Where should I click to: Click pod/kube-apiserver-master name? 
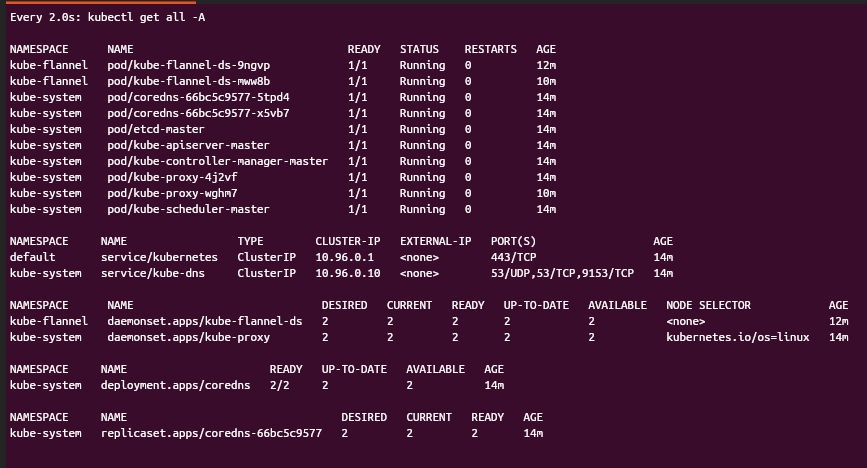(x=189, y=145)
